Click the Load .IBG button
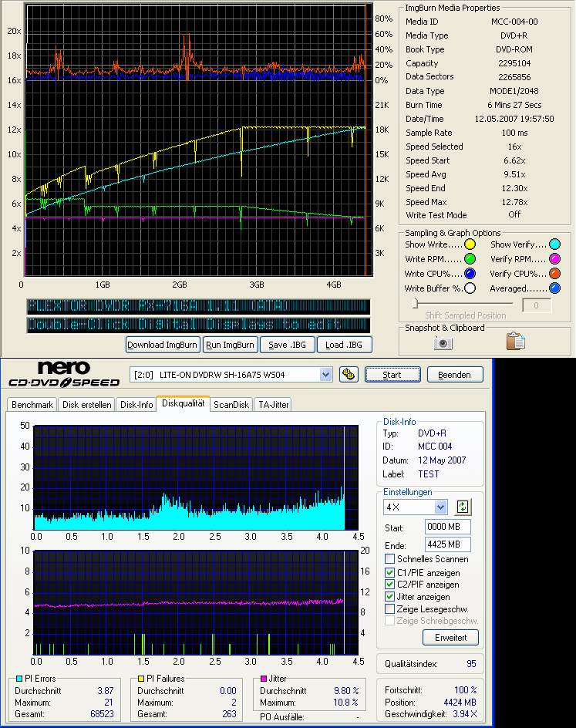Screen dimensions: 576x728 pos(344,345)
